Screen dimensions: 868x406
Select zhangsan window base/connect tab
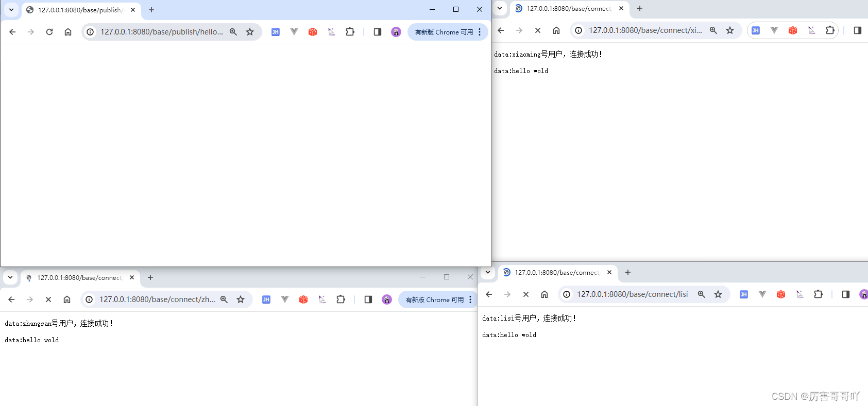[80, 277]
